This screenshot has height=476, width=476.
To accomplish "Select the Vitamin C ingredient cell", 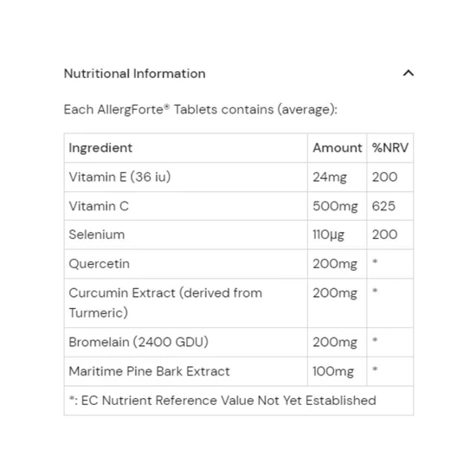I will pyautogui.click(x=186, y=206).
